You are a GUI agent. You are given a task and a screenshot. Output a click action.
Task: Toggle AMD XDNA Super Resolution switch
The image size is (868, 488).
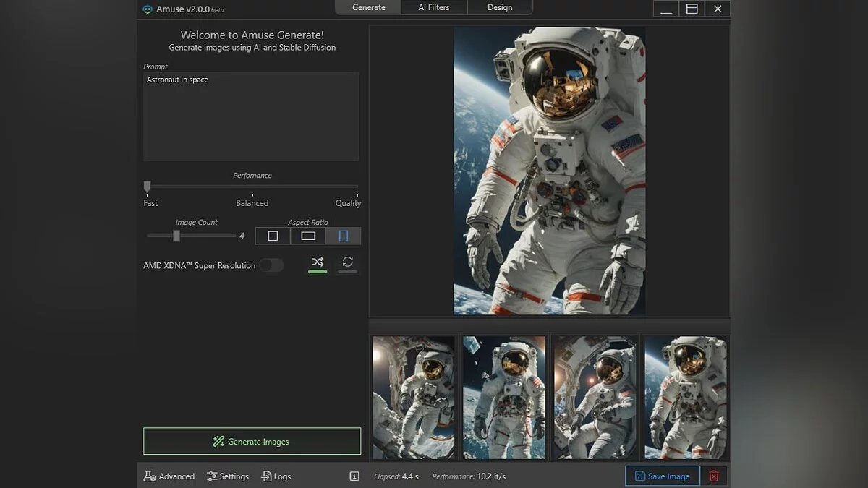pyautogui.click(x=271, y=265)
